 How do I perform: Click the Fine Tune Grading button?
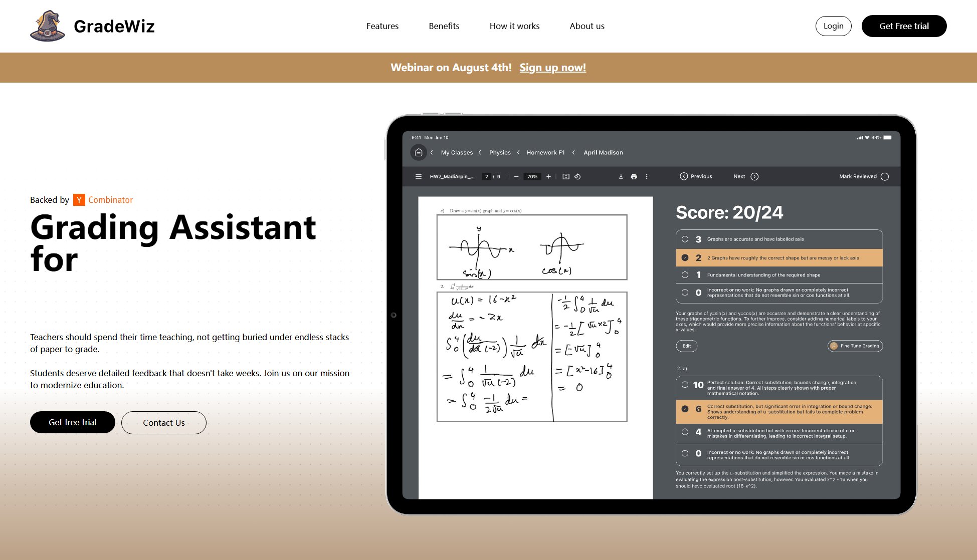coord(855,346)
